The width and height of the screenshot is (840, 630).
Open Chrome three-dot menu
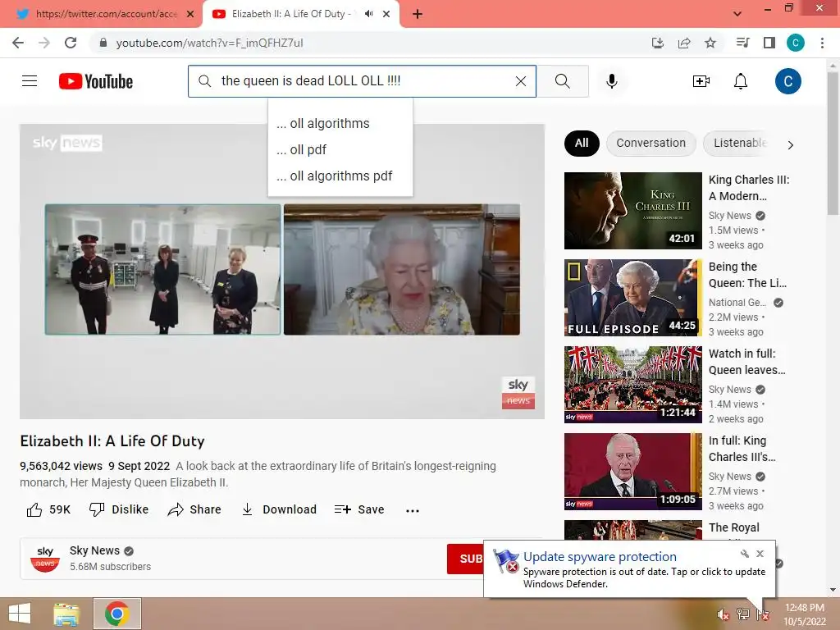(x=822, y=43)
